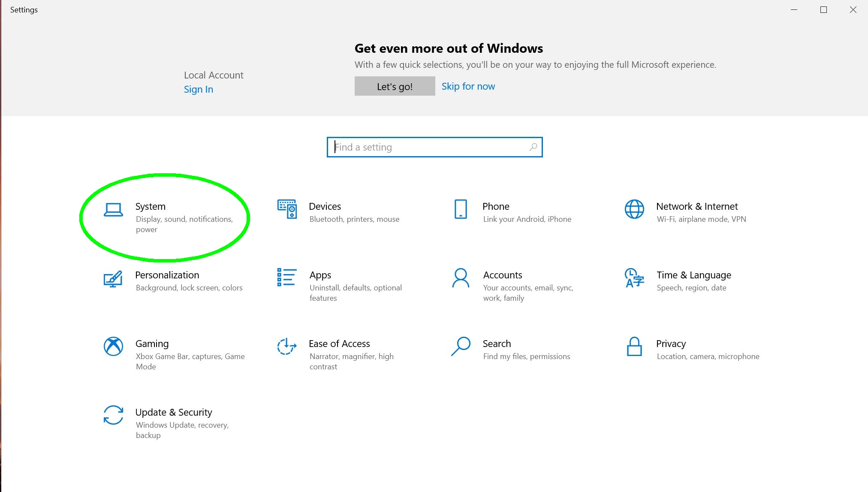Open the Time & Language icon
The width and height of the screenshot is (868, 492).
point(634,278)
